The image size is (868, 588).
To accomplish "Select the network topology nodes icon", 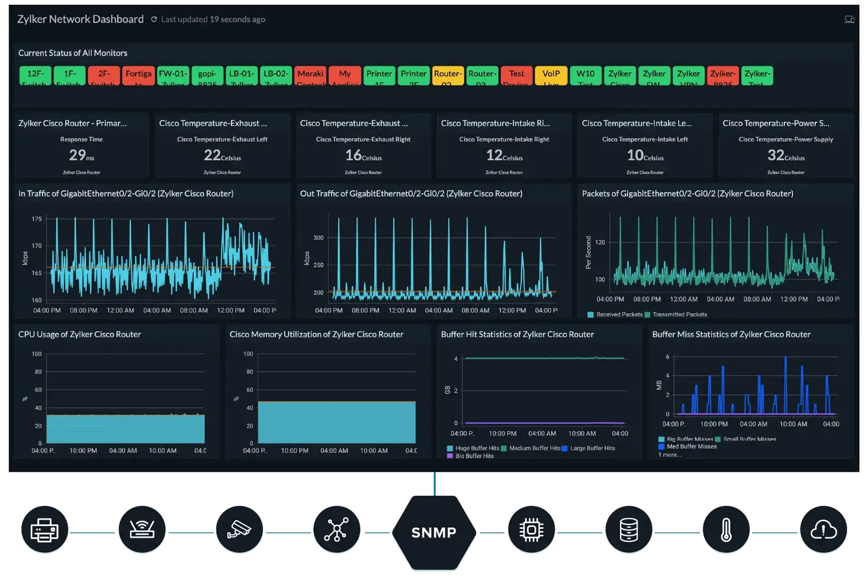I will click(336, 530).
